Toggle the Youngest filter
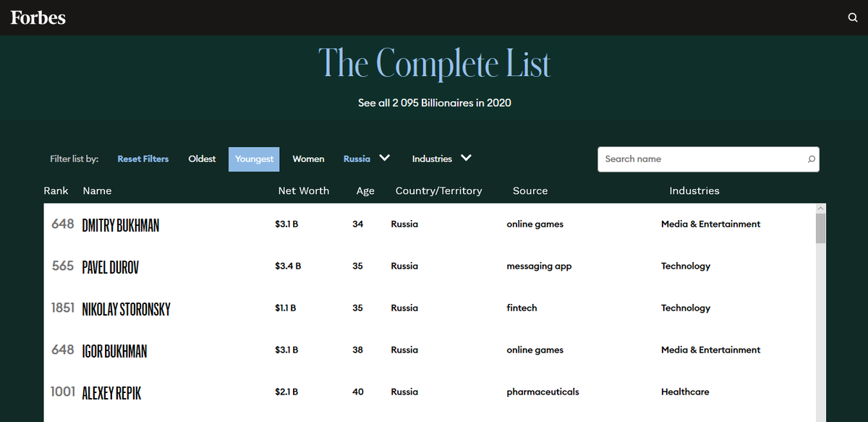This screenshot has width=868, height=422. (x=254, y=159)
